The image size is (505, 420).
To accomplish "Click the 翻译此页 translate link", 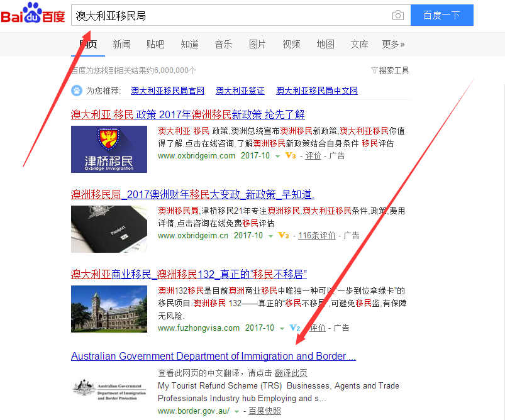I will point(291,373).
